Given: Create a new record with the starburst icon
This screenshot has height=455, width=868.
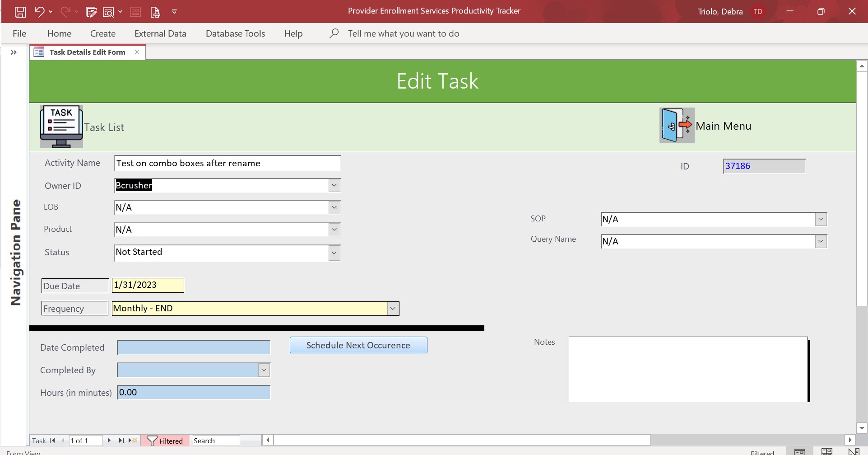Looking at the screenshot, I should pos(132,440).
